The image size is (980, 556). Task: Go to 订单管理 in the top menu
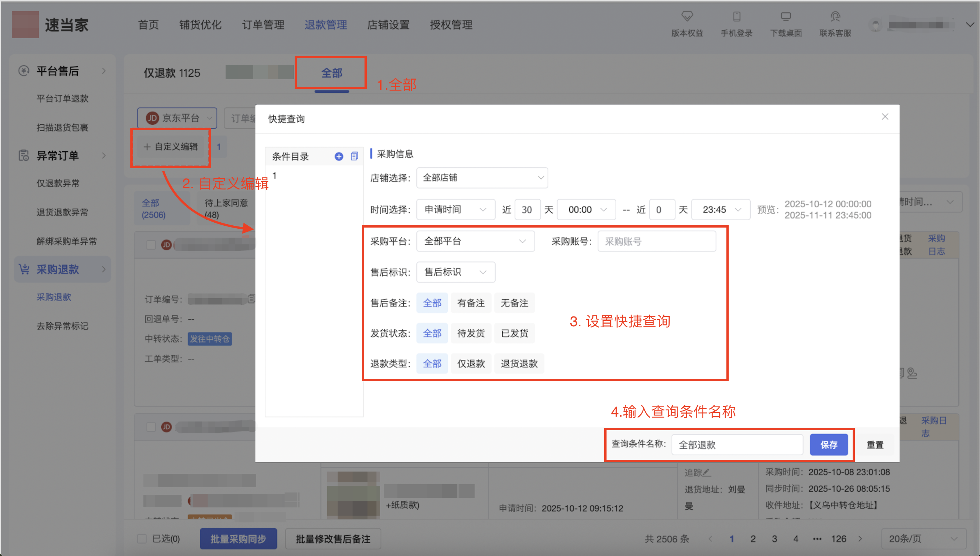point(263,25)
